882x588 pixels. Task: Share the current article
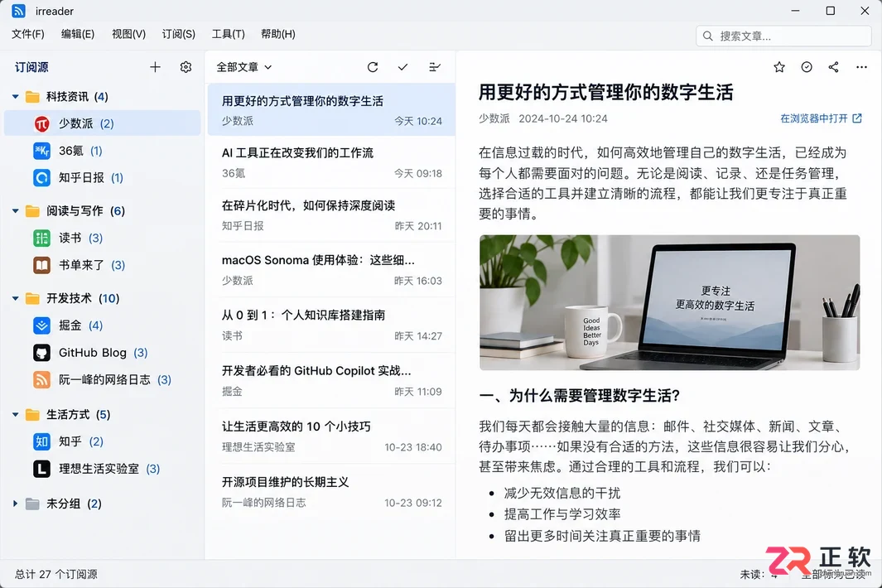pyautogui.click(x=834, y=67)
